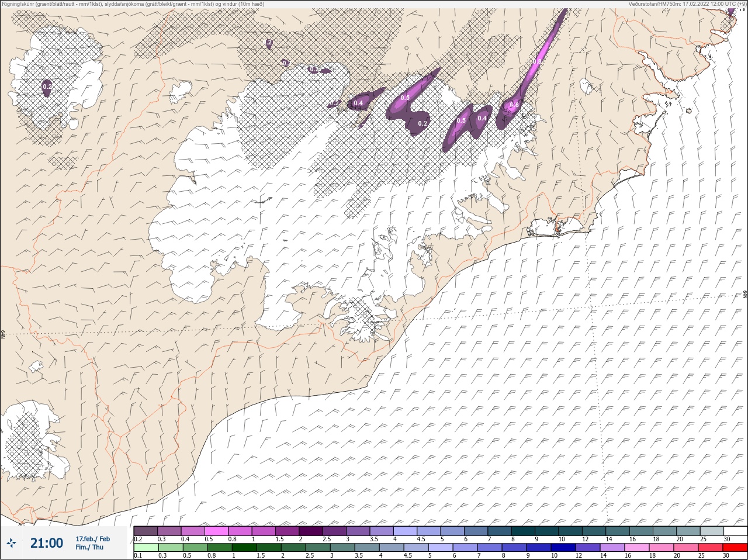Click the 21:00 forecast time label
The width and height of the screenshot is (748, 560).
coord(47,543)
